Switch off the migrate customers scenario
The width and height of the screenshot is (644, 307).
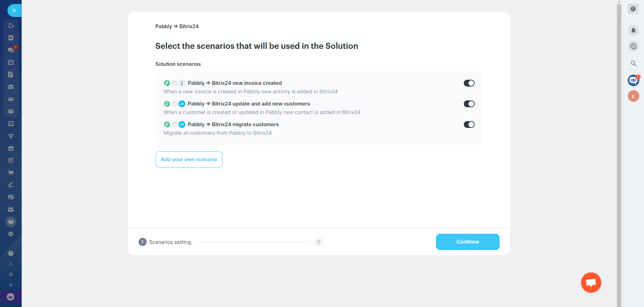tap(469, 124)
